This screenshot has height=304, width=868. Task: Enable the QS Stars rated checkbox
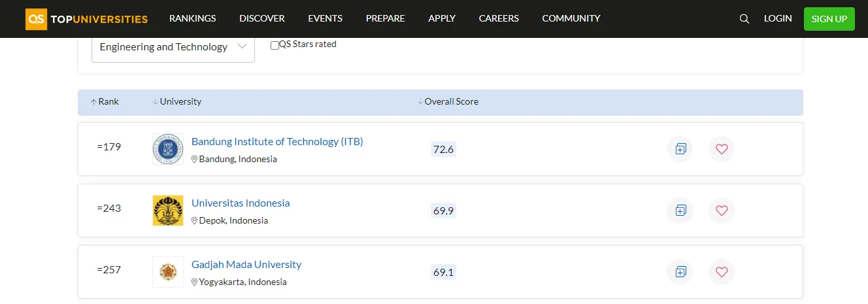pyautogui.click(x=275, y=45)
